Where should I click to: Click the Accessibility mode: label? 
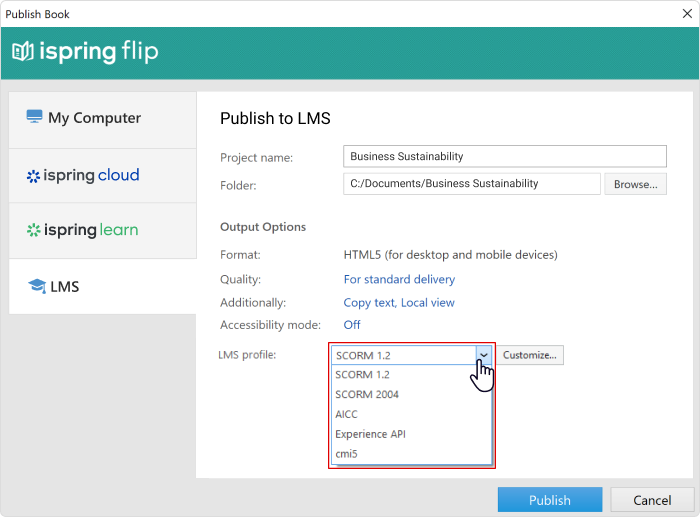[270, 325]
